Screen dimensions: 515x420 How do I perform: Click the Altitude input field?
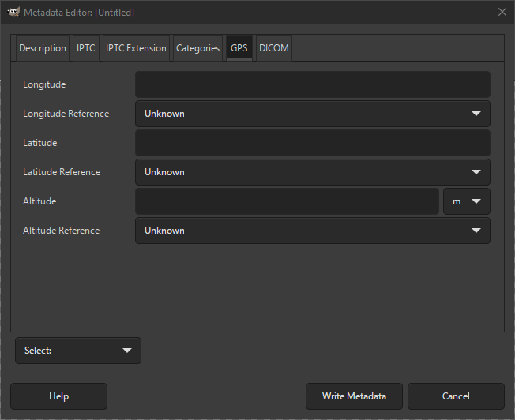(x=286, y=201)
